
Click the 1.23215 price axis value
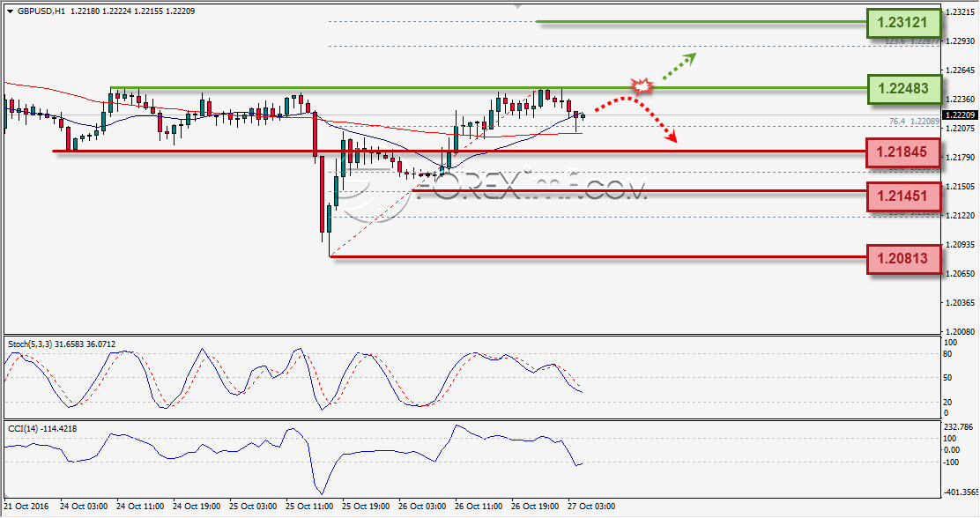click(961, 11)
